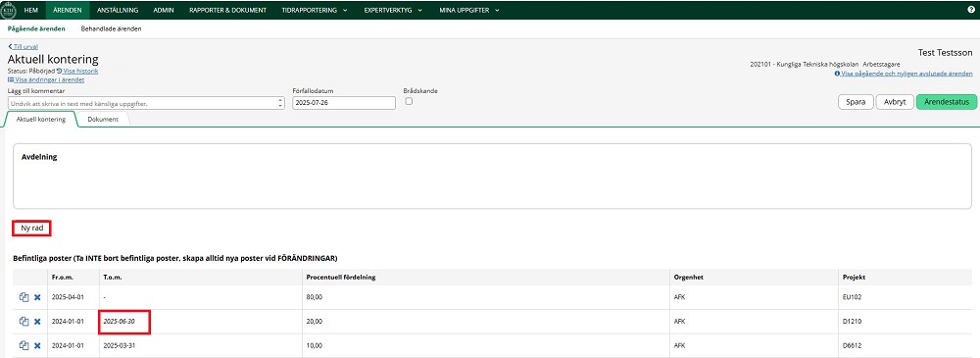Screen dimensions: 980x358
Task: Open the Admin menu item
Action: click(163, 10)
